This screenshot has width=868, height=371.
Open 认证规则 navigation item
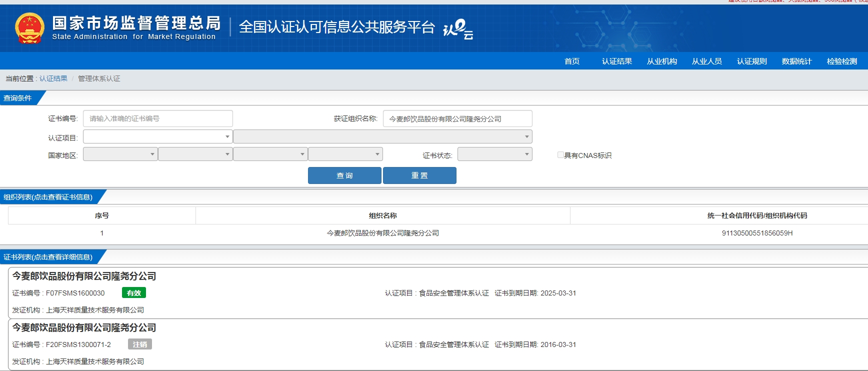[752, 61]
